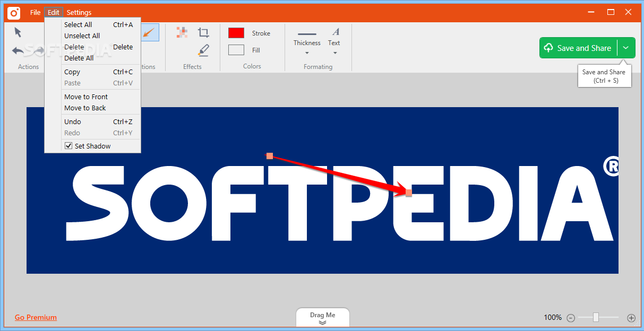This screenshot has height=331, width=644.
Task: Choose Move to Back
Action: [92, 108]
